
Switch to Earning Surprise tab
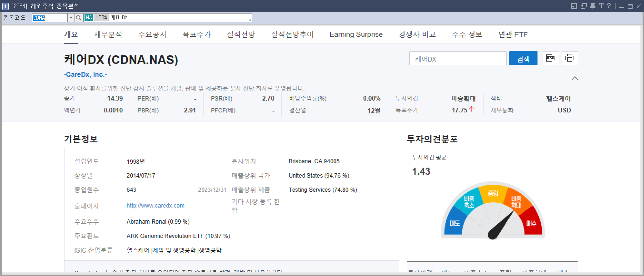coord(356,34)
